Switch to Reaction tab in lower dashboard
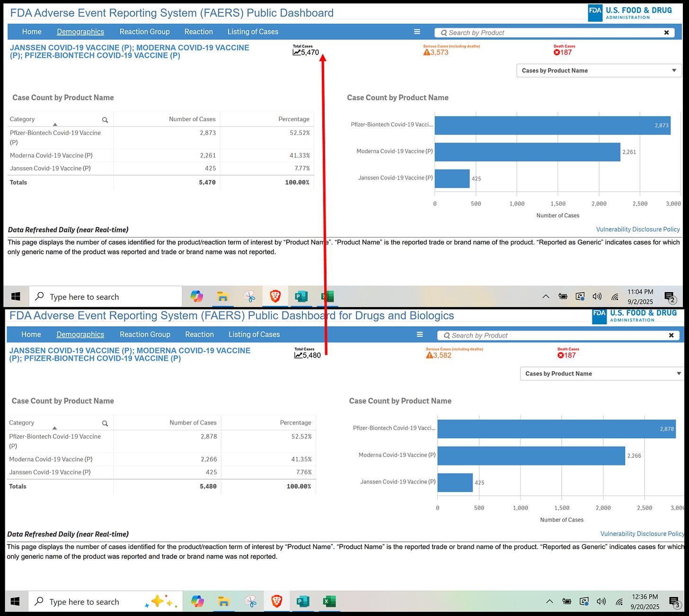Screen dimensions: 689x616 click(x=200, y=334)
